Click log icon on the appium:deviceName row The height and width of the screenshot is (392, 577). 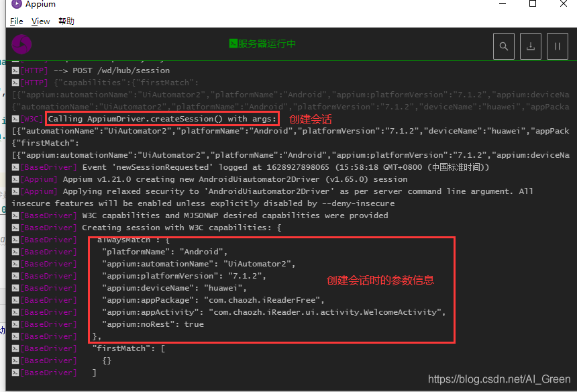[15, 288]
